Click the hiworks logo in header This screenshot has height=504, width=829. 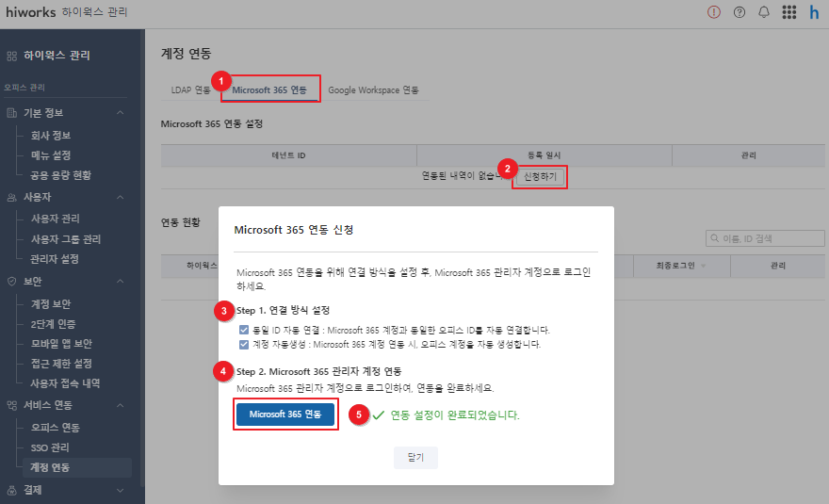(31, 12)
